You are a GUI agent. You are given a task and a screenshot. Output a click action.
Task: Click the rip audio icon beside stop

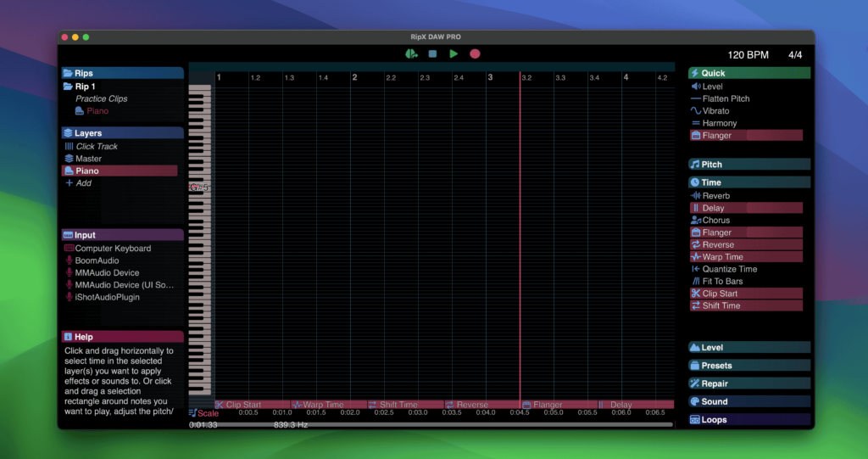click(411, 54)
